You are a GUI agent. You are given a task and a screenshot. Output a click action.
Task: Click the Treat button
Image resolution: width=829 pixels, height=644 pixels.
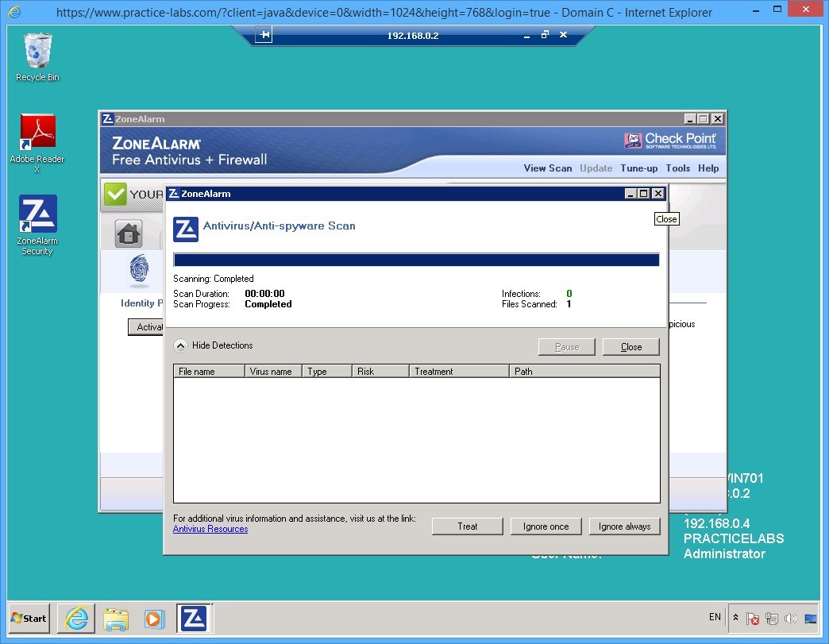pyautogui.click(x=467, y=526)
